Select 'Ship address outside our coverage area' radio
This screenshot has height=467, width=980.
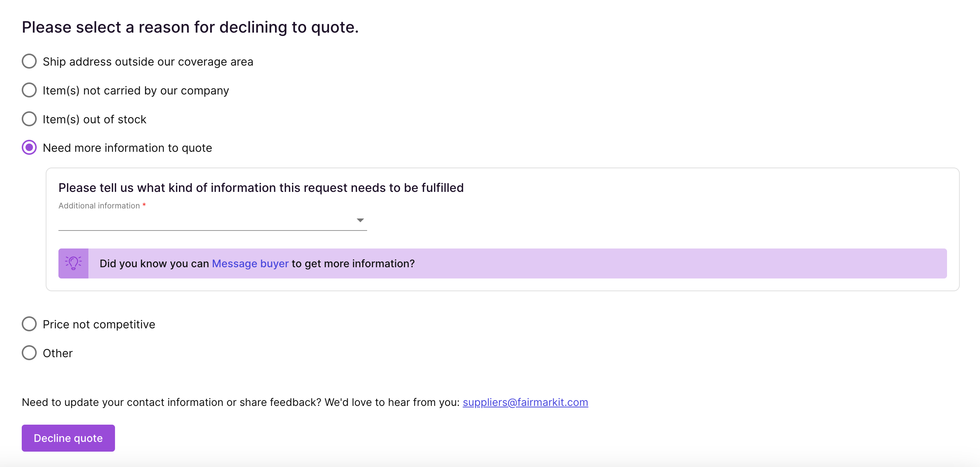pyautogui.click(x=29, y=61)
